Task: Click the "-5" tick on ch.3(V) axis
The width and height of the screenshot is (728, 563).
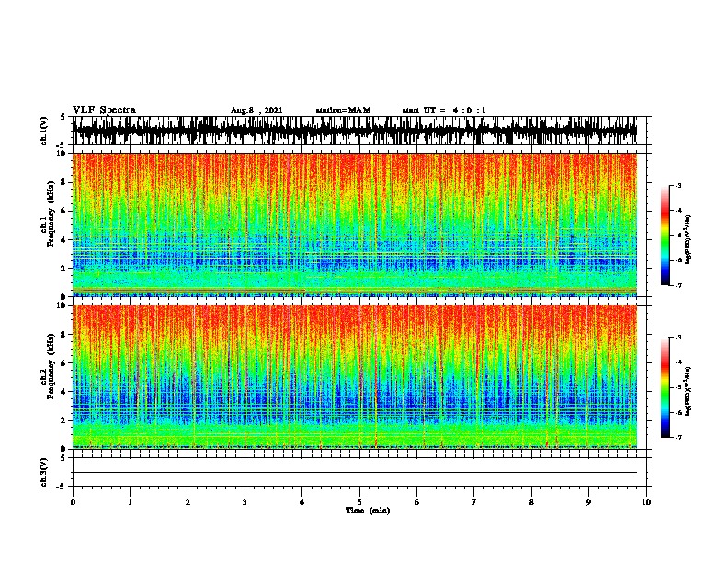Action: tap(62, 487)
